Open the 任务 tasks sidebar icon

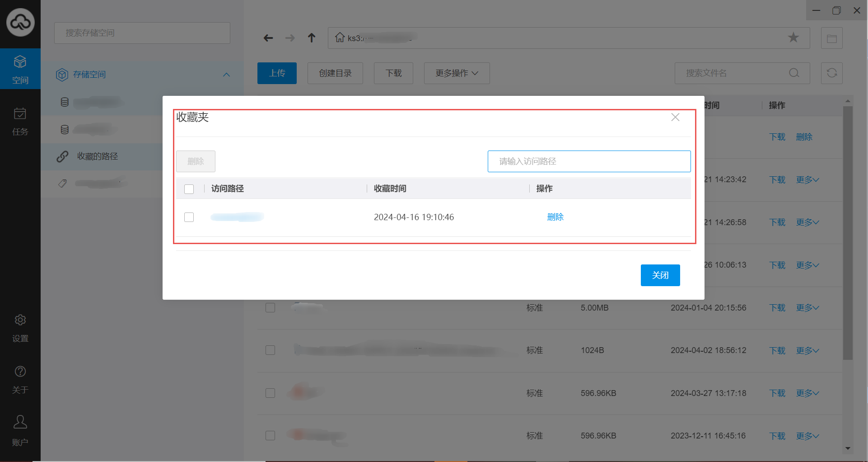20,121
